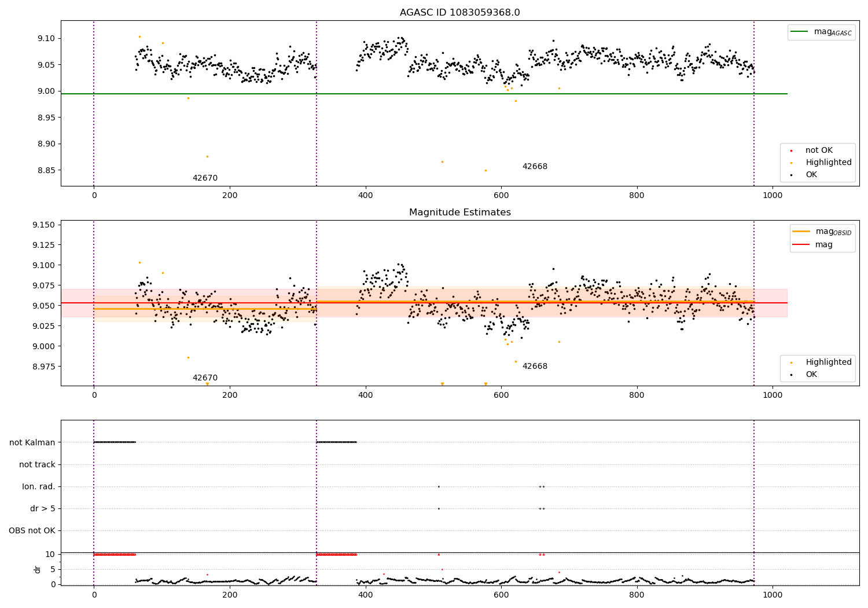Click the title 'AGASC ID 1083059368.0'
Viewport: 868px width, 608px height.
click(459, 13)
